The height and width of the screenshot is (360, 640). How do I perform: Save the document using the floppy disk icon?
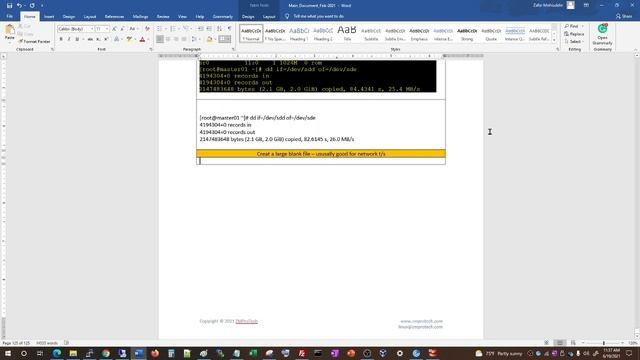coord(9,6)
